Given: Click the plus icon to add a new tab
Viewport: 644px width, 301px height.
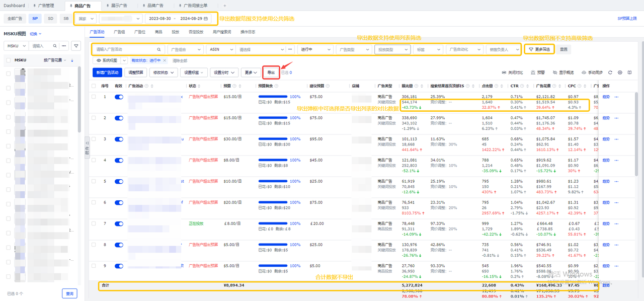Looking at the screenshot, I should [225, 6].
